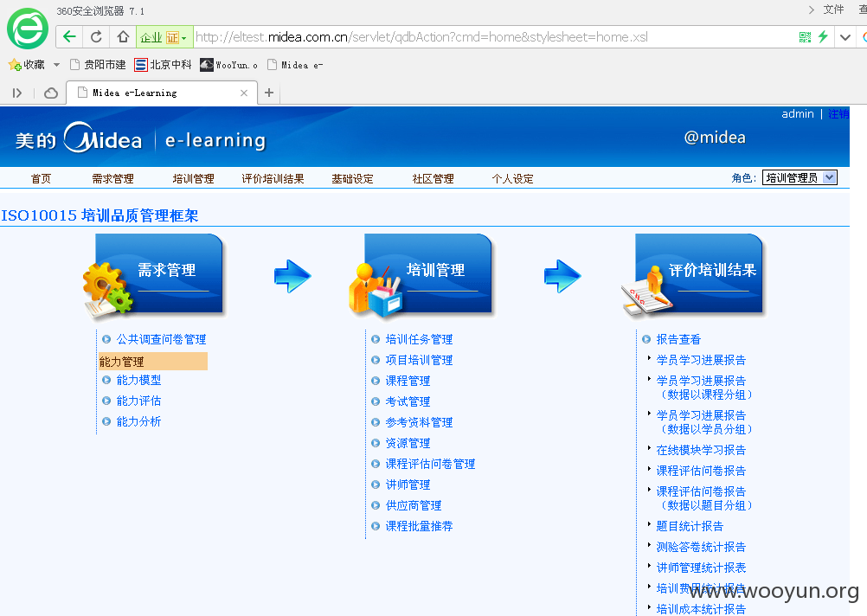Viewport: 867px width, 616px height.
Task: Open 参考资料管理 link
Action: point(419,422)
